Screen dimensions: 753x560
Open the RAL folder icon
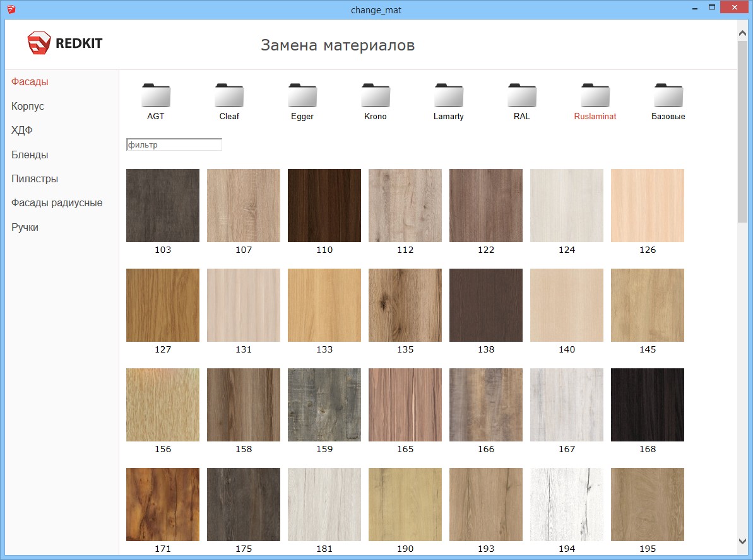pos(522,95)
